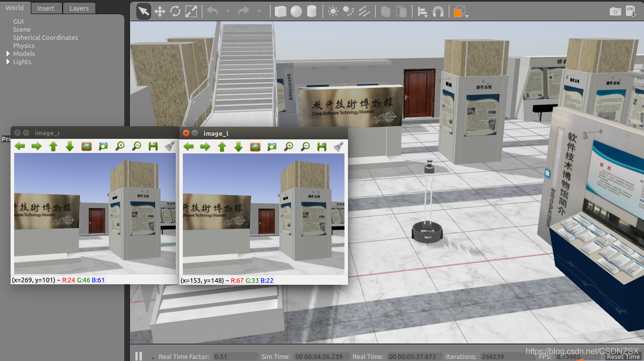Insert a sphere shape

pos(296,11)
